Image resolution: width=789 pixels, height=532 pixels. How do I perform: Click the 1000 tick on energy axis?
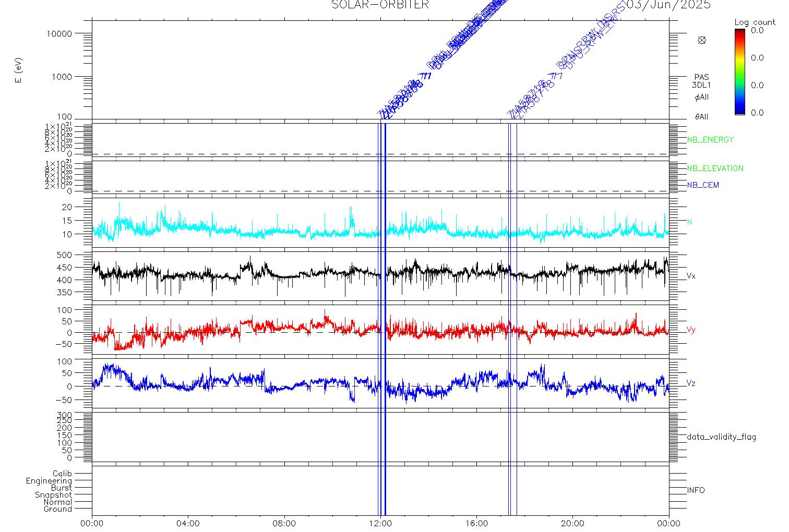point(62,77)
